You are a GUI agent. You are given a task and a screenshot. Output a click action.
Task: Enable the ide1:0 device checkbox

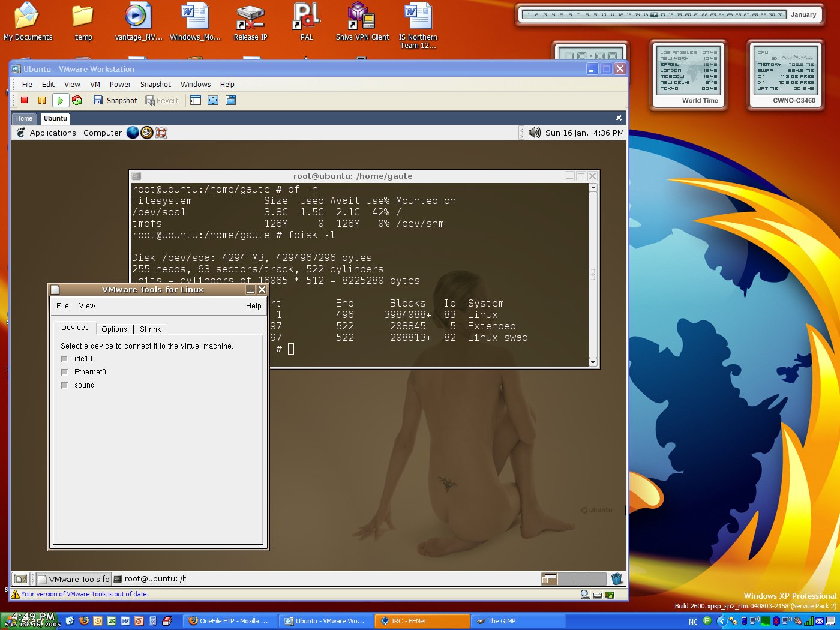pyautogui.click(x=64, y=359)
